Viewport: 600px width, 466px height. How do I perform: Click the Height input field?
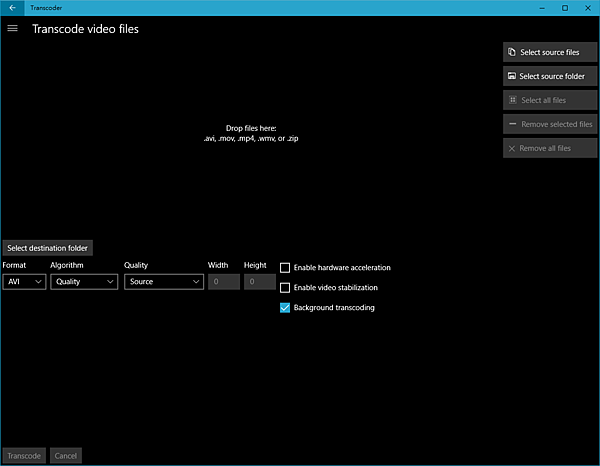(260, 282)
